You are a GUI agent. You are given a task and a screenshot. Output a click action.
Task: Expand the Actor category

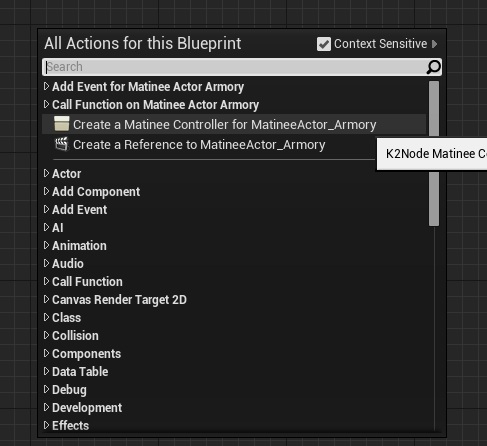(46, 173)
